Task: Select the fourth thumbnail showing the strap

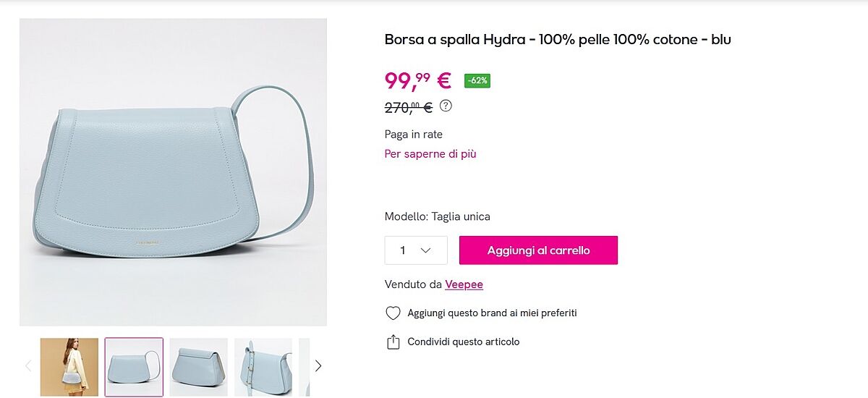Action: [263, 367]
